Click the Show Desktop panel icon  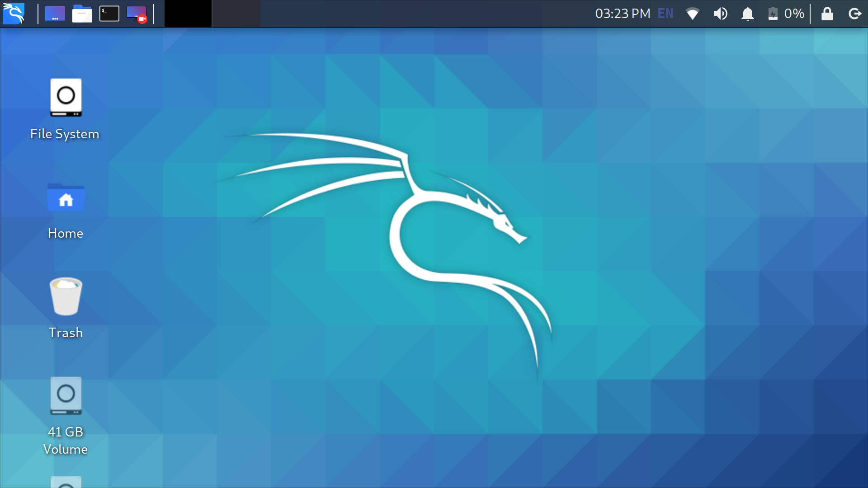coord(55,14)
